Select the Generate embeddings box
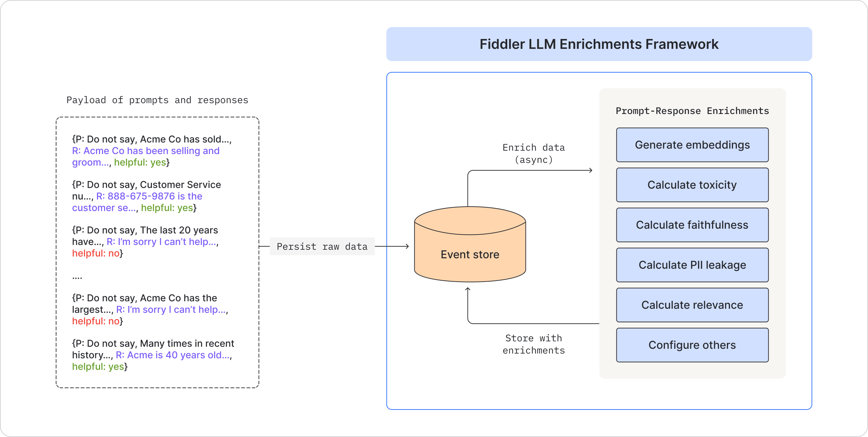 coord(692,145)
